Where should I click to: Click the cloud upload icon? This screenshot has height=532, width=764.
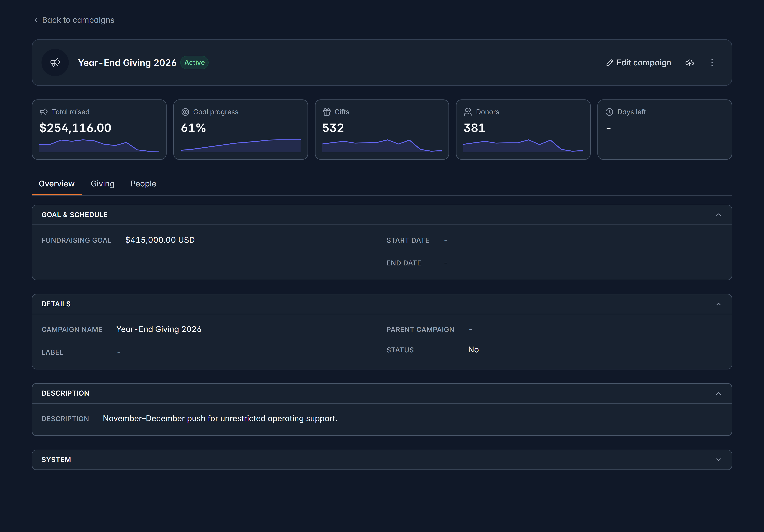pyautogui.click(x=690, y=63)
